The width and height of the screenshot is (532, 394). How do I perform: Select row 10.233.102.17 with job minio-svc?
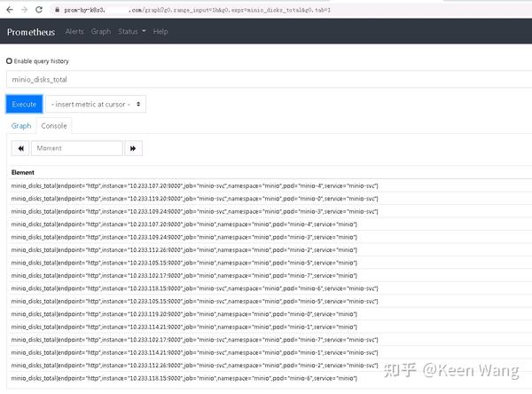point(271,340)
